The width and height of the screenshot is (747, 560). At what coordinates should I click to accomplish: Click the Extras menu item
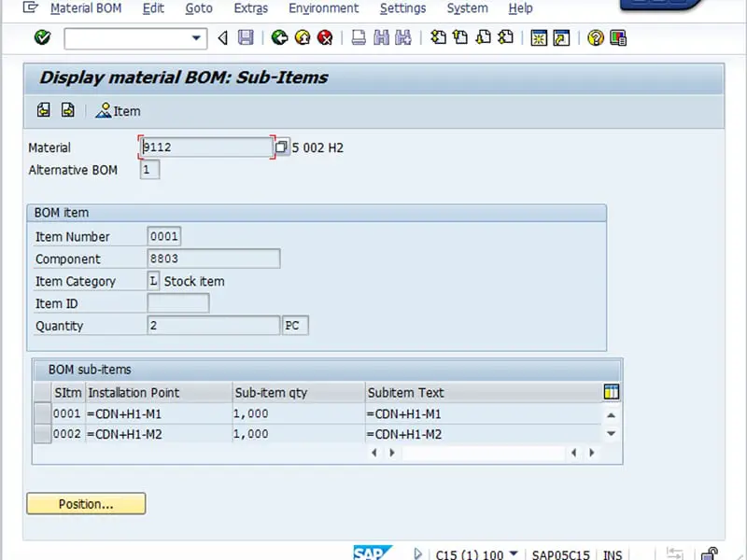click(x=250, y=8)
